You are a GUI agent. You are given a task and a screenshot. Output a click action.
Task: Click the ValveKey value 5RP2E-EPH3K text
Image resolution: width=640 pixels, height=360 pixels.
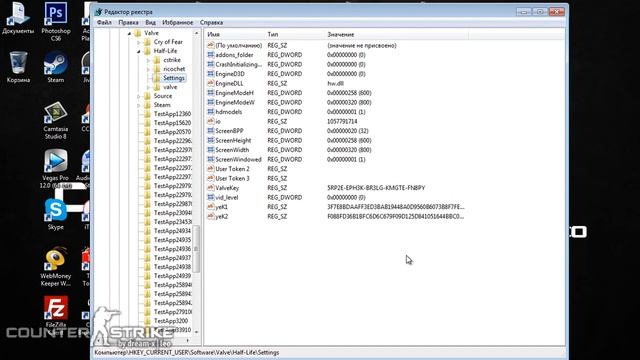coord(376,188)
